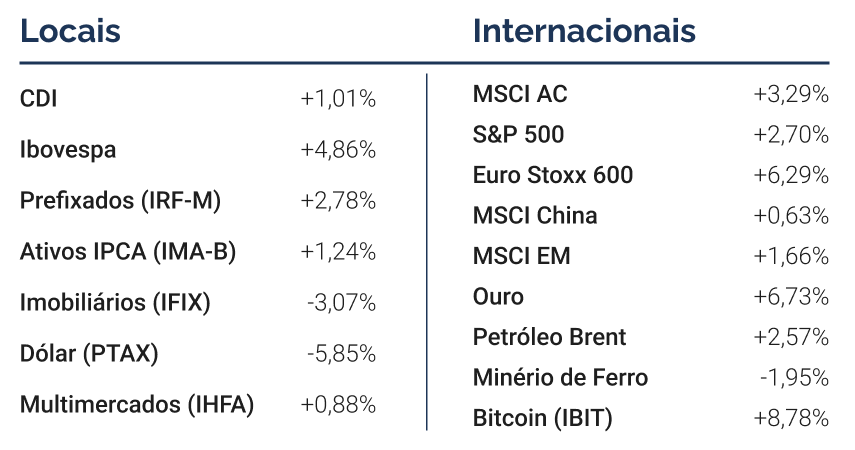Select the CDI row label
855x450 pixels.
[x=39, y=99]
